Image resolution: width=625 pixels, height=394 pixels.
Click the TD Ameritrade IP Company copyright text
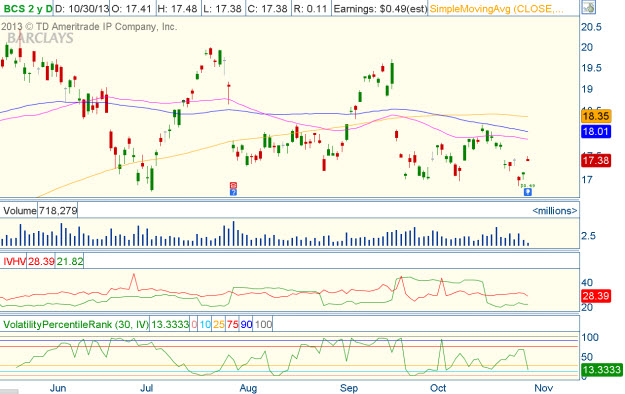pos(88,27)
